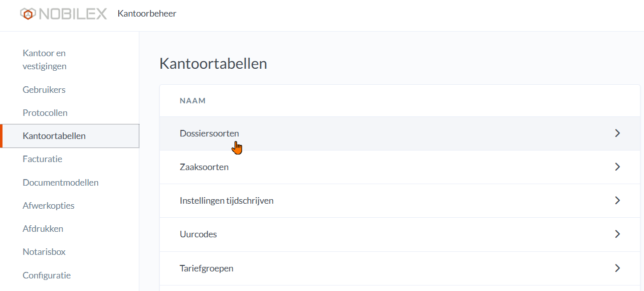Go to the Gebruikers section
This screenshot has height=291, width=644.
click(x=44, y=90)
